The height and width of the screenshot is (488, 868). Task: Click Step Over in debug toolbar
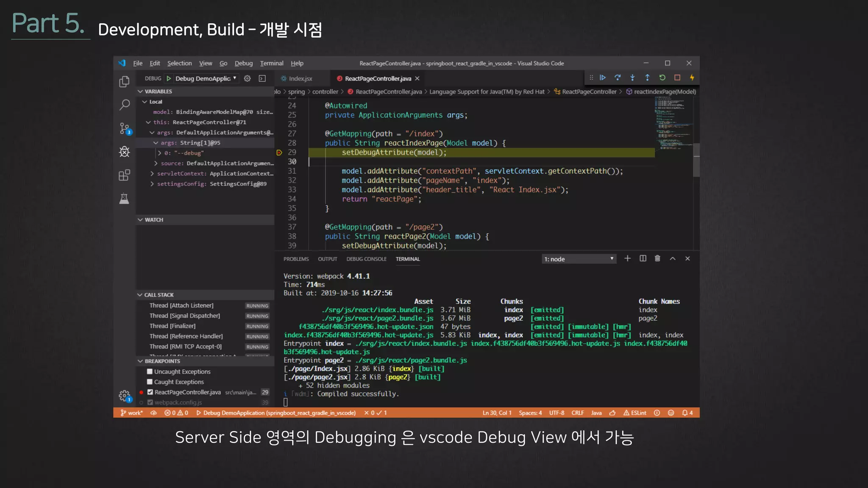pos(618,78)
